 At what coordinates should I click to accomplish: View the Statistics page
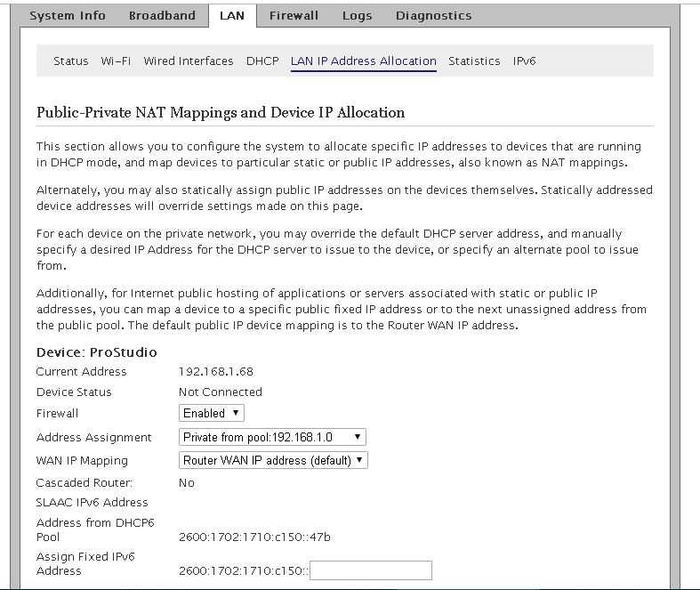tap(474, 61)
